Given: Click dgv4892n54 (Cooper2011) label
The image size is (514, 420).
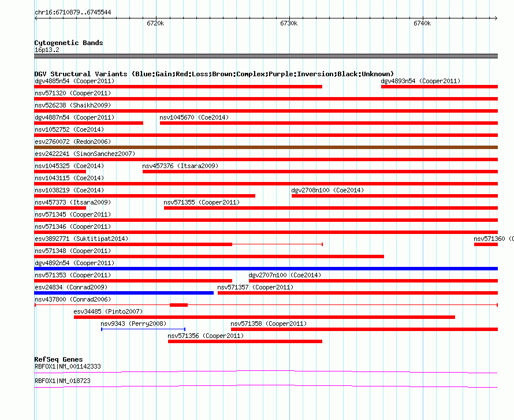Looking at the screenshot, I should pyautogui.click(x=75, y=263).
